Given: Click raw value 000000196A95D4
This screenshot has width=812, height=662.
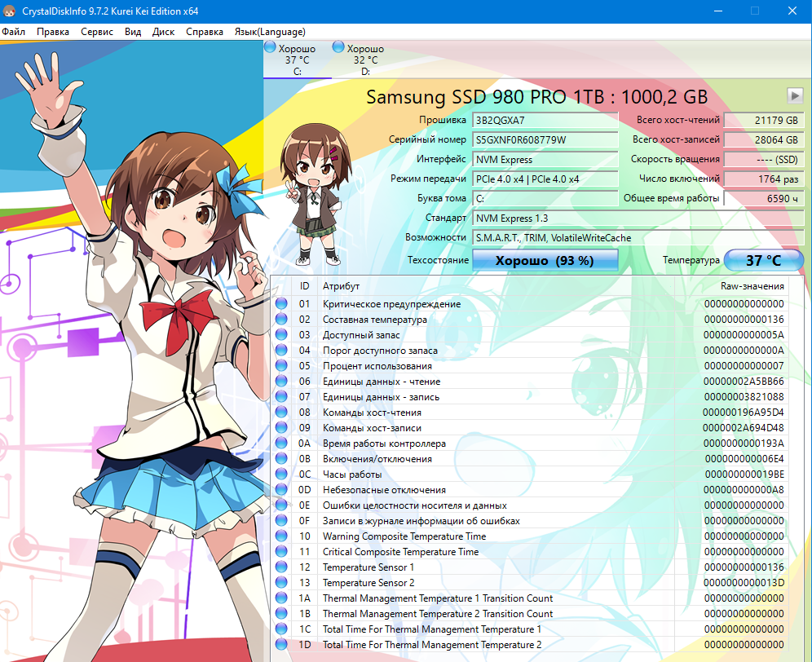Looking at the screenshot, I should [x=744, y=413].
